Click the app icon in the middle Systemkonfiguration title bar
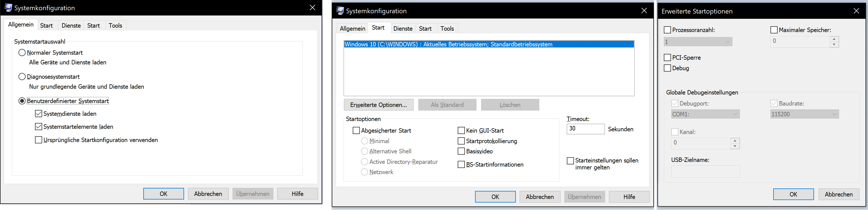Viewport: 868px width, 210px height. click(x=340, y=11)
